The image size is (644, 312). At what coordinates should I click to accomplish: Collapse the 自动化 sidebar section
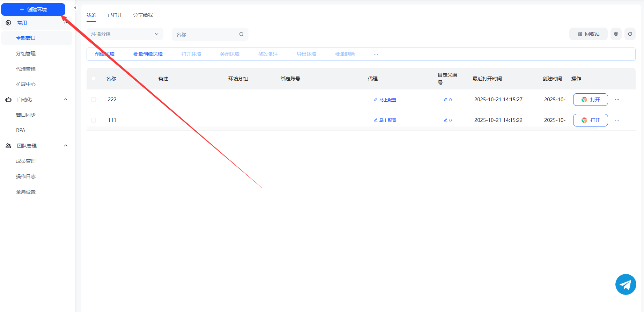click(65, 100)
